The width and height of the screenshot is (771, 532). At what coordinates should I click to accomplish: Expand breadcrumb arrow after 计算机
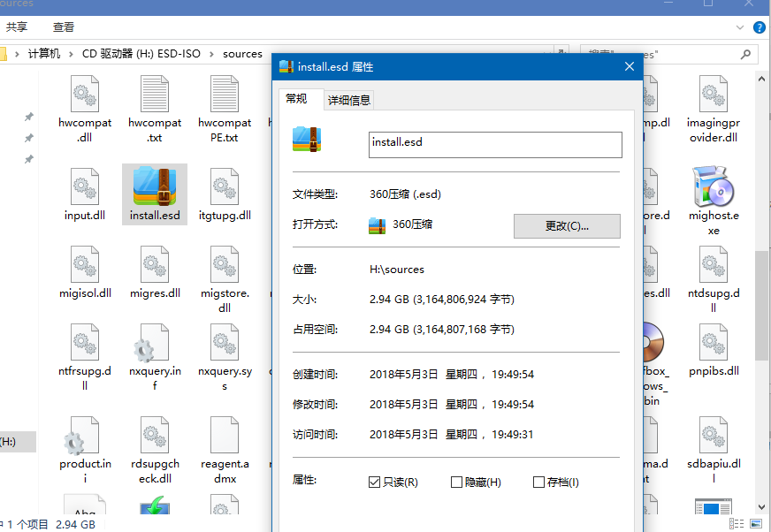(72, 54)
